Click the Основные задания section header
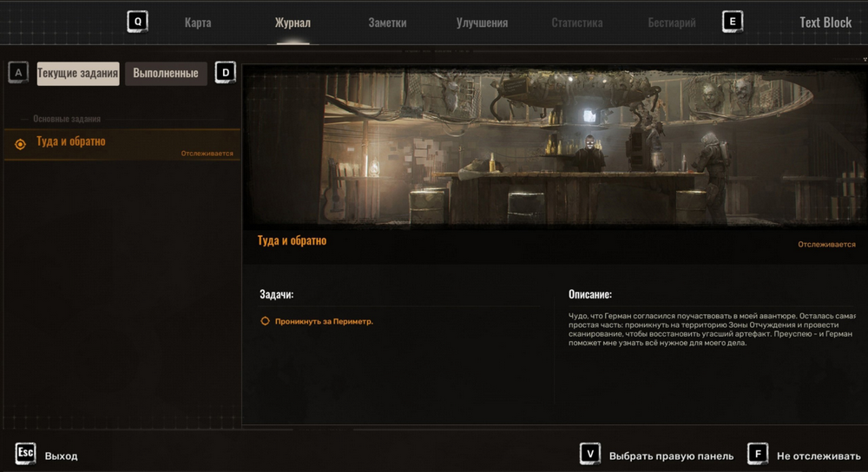868x472 pixels. (67, 119)
